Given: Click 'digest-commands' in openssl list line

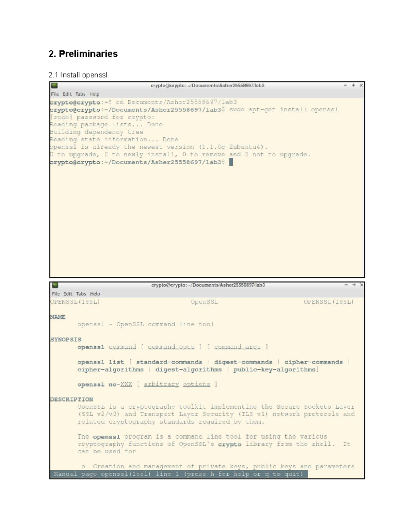Looking at the screenshot, I should point(243,362).
